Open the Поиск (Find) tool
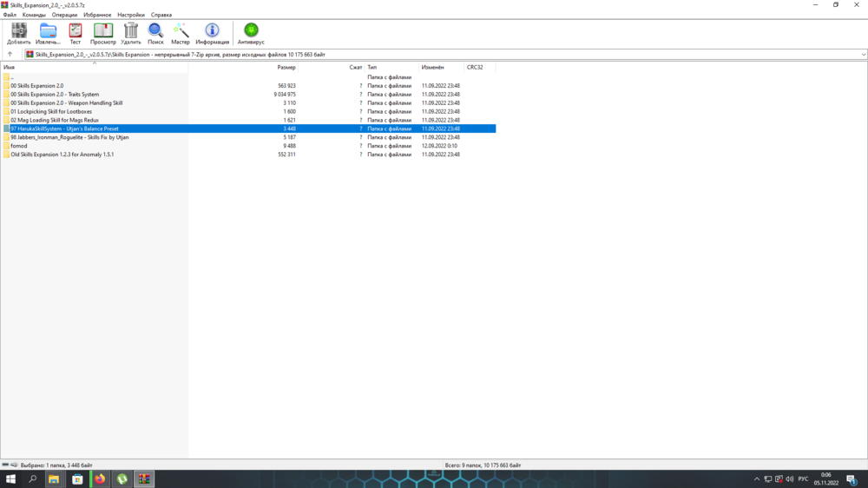Screen dimensions: 868x488 pos(155,33)
